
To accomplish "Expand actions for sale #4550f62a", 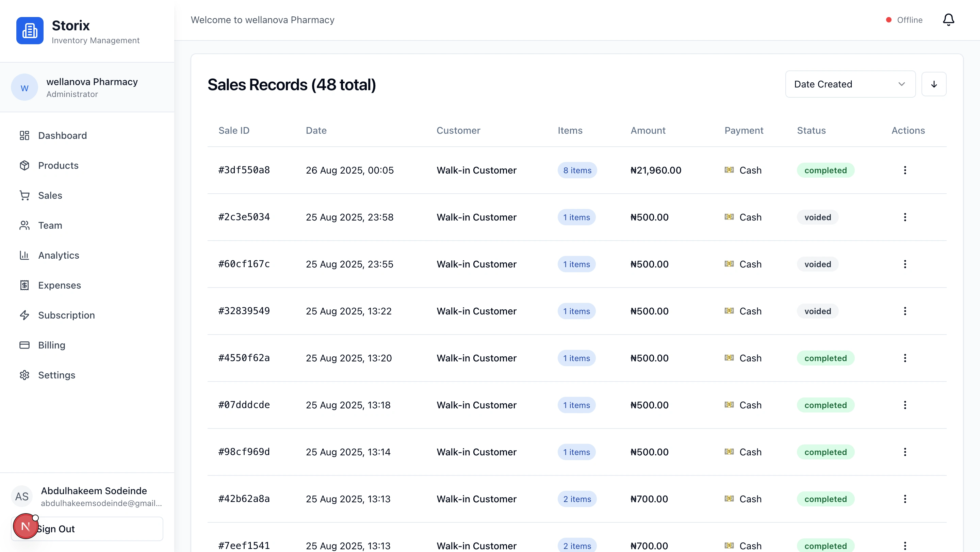I will tap(905, 358).
